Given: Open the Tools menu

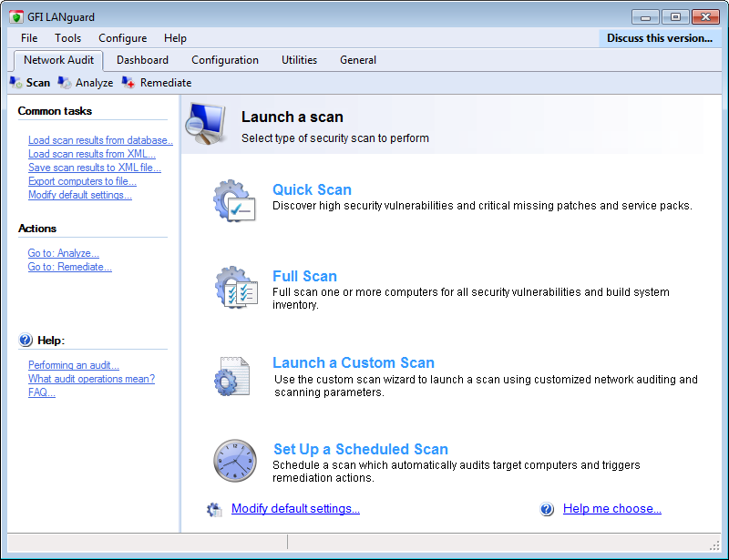Looking at the screenshot, I should pos(67,38).
